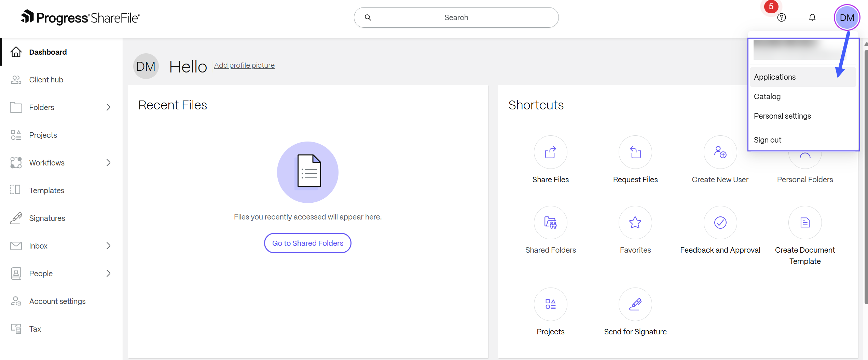Expand the Workflows sidebar section
Screen dimensions: 868x360
pyautogui.click(x=108, y=162)
